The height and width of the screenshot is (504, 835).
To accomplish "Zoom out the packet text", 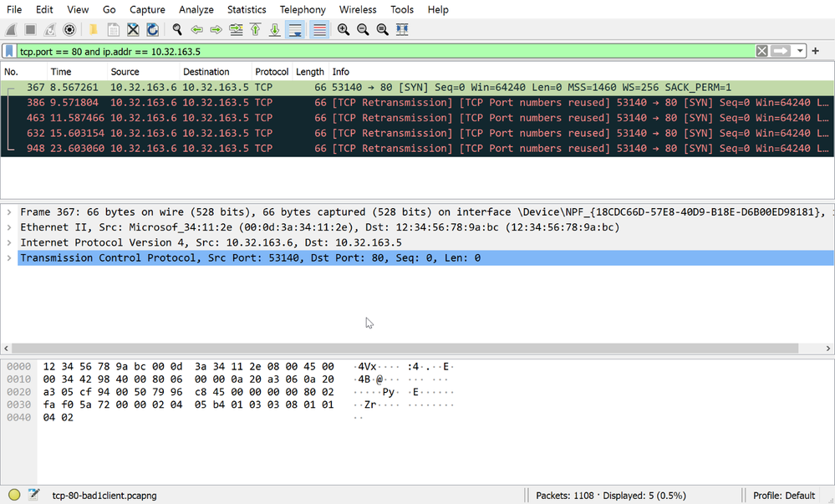I will coord(364,30).
